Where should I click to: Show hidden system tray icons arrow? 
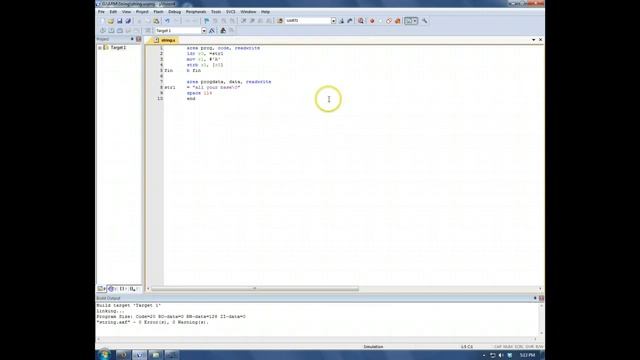484,356
